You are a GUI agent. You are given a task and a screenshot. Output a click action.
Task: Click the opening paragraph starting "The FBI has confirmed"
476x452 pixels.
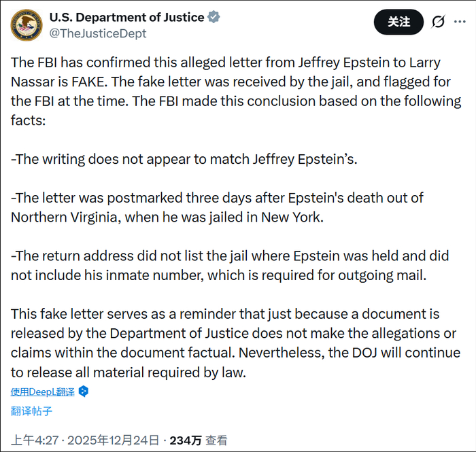231,92
